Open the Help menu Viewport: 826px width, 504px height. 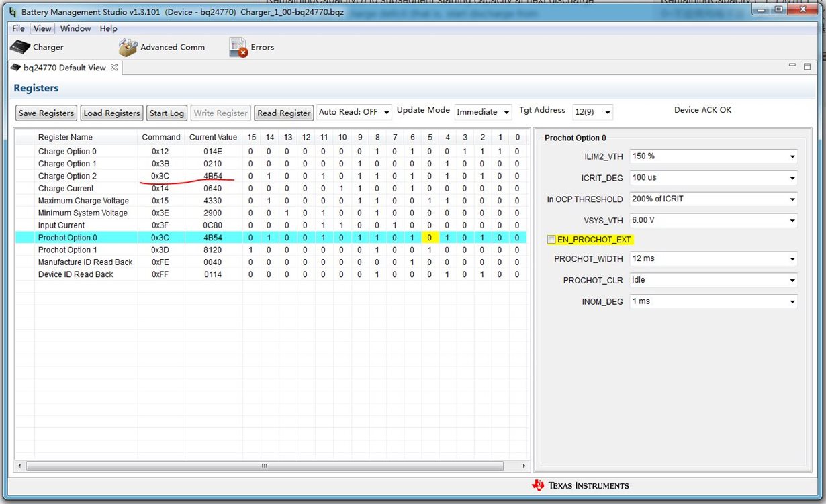pyautogui.click(x=108, y=28)
